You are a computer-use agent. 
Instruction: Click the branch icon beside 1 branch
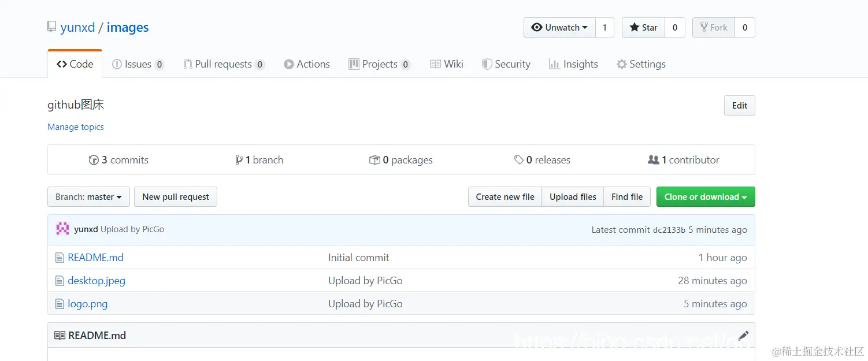[x=239, y=160]
